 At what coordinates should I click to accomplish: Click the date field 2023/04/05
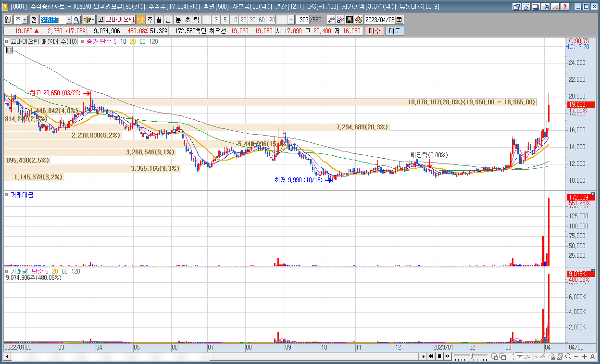click(380, 20)
